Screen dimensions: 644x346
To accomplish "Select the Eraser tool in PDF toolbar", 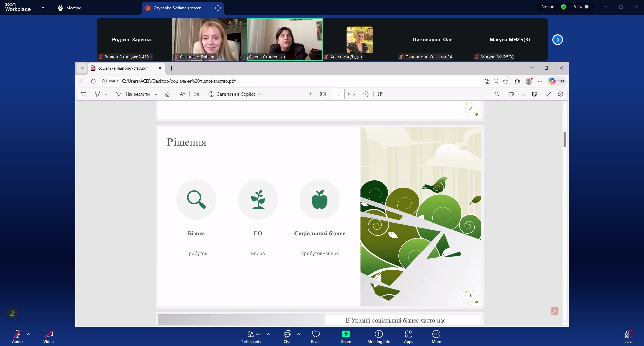I will pyautogui.click(x=167, y=94).
